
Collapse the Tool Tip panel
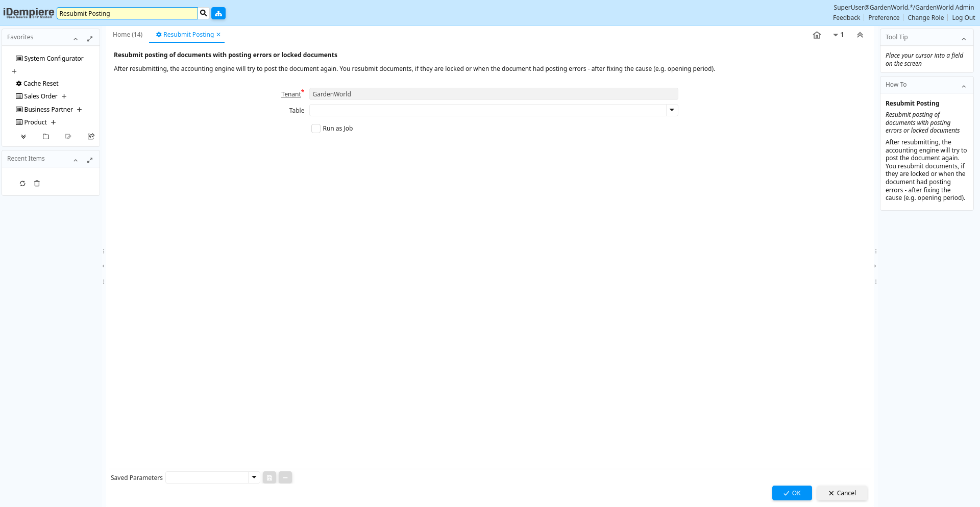pos(964,39)
